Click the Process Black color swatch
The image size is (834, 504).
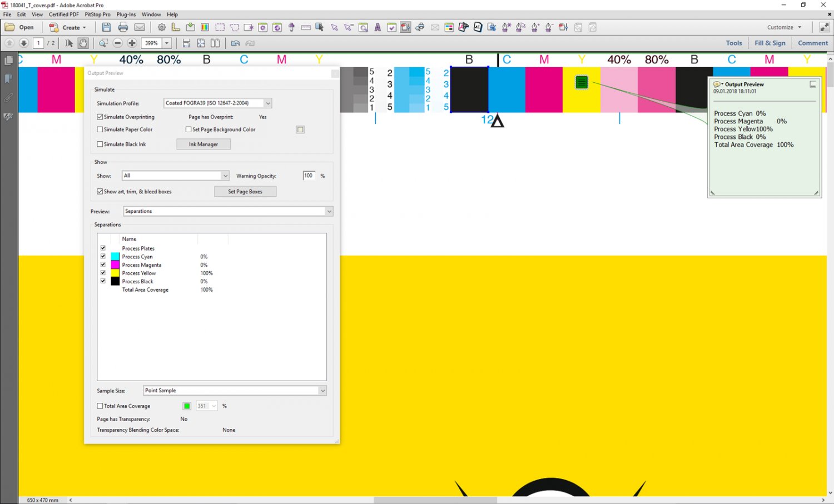[x=115, y=281]
